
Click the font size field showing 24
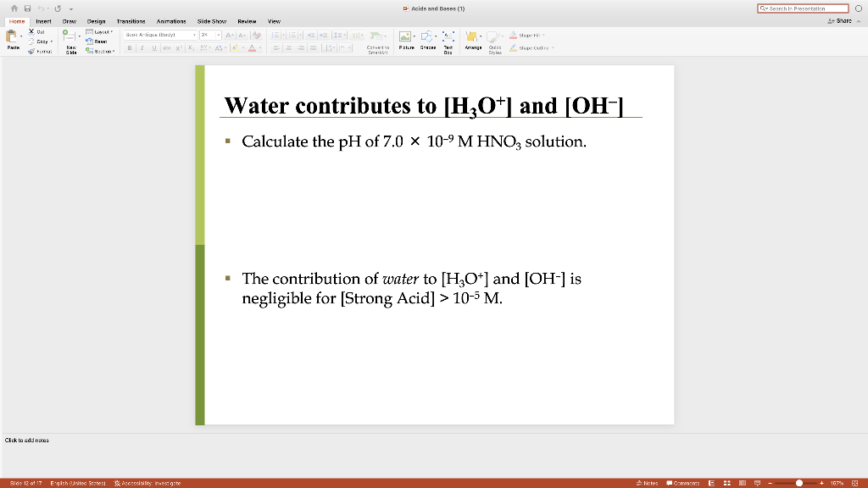207,35
